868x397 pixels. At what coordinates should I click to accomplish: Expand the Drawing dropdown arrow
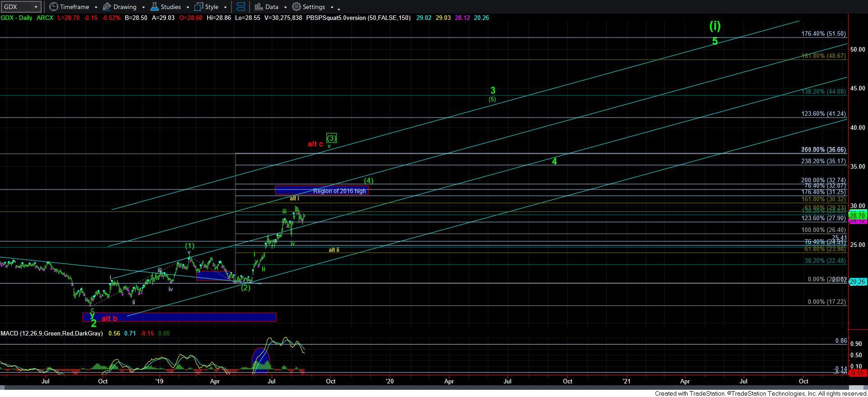[143, 7]
